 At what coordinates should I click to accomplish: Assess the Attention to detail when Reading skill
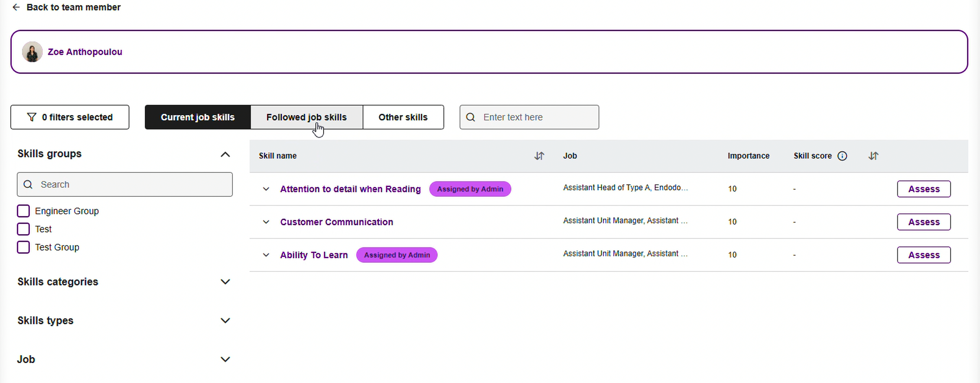923,189
